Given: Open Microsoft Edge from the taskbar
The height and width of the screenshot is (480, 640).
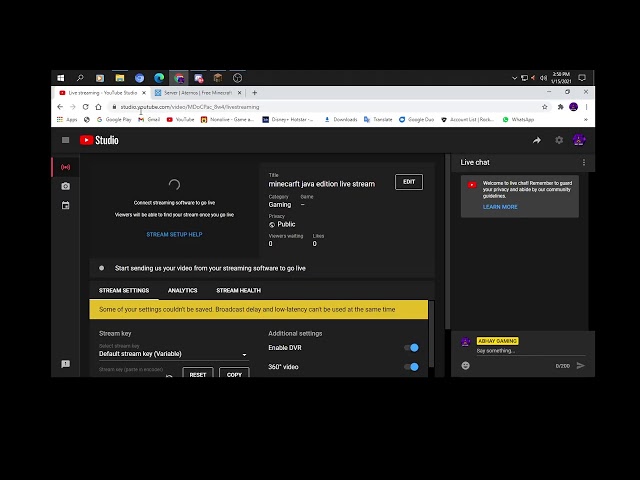Looking at the screenshot, I should click(159, 78).
